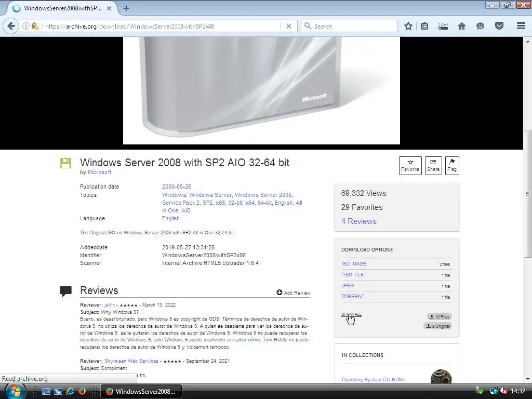Select JPEG download option
The width and height of the screenshot is (532, 399).
point(348,285)
